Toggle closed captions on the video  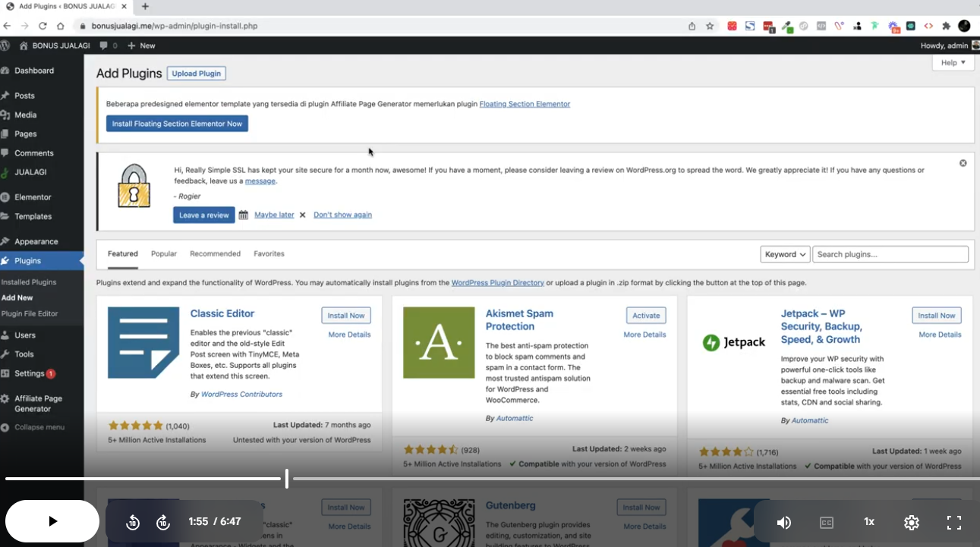click(827, 522)
